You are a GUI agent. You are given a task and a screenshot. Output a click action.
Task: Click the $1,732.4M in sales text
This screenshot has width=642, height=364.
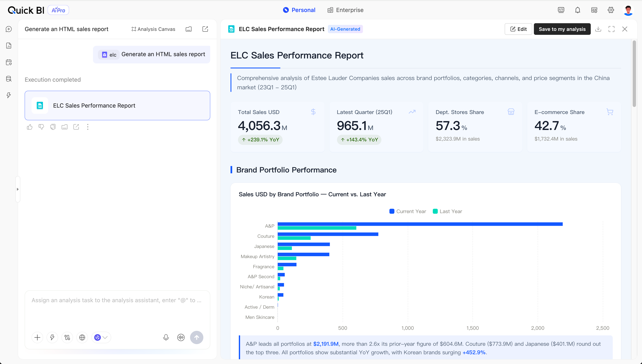[x=556, y=139]
